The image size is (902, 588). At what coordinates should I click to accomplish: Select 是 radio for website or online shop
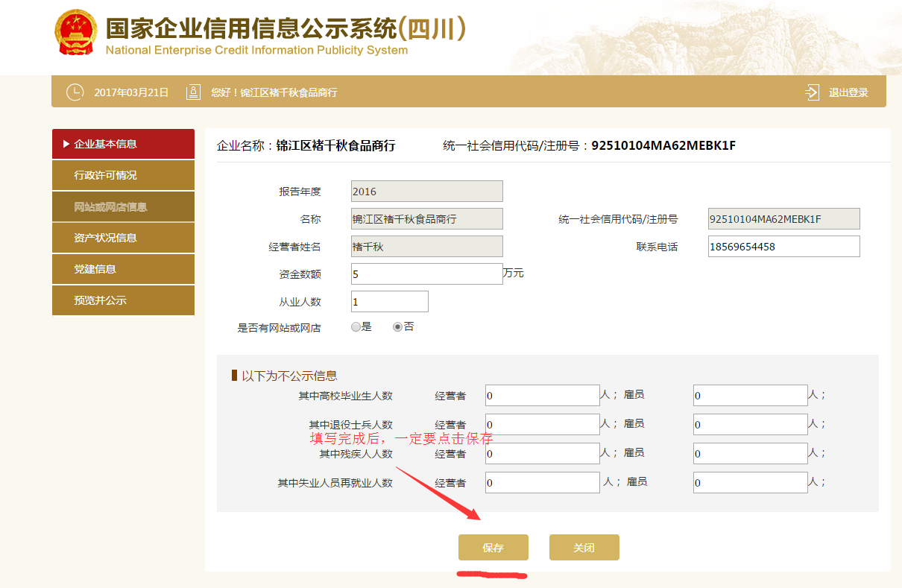pos(356,326)
